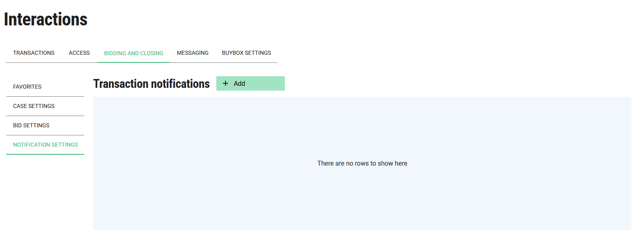Click the word 'Add' in the green button
The width and height of the screenshot is (644, 249).
click(x=239, y=83)
